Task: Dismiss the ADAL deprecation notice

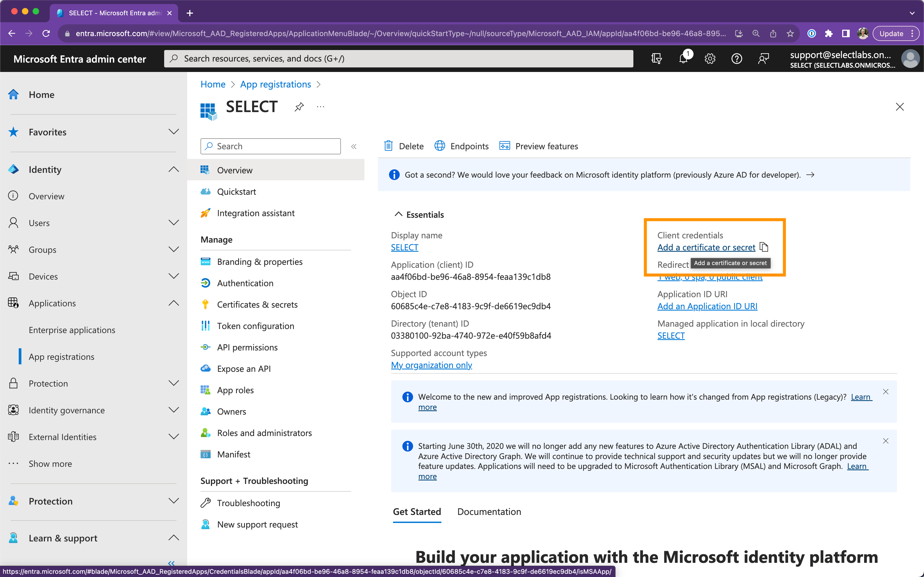Action: click(x=885, y=441)
